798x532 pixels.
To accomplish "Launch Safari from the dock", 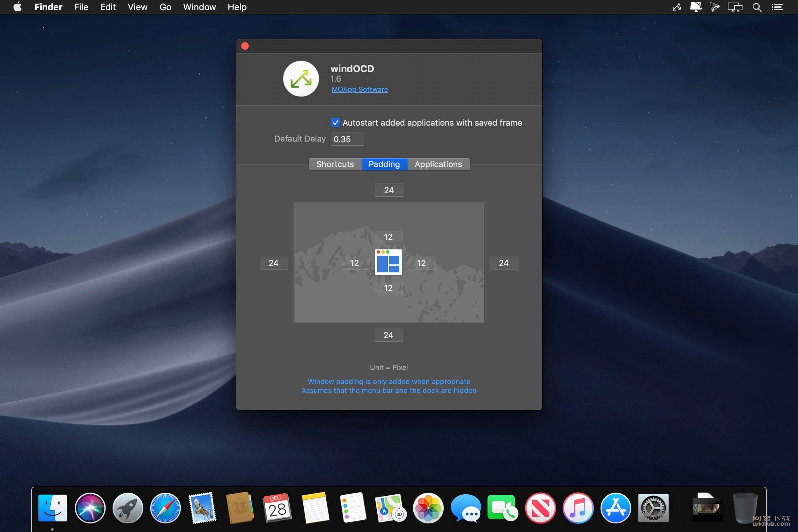I will [x=166, y=508].
